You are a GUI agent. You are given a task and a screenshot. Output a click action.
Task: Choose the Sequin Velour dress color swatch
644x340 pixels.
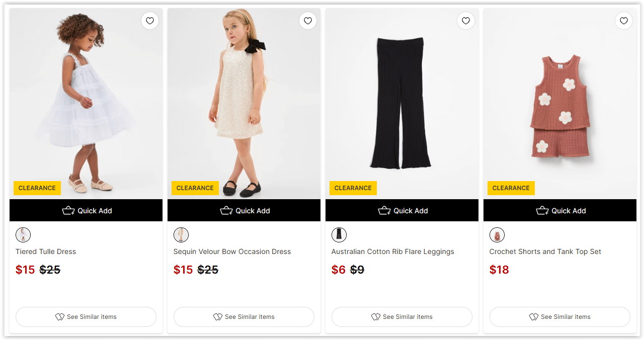181,235
